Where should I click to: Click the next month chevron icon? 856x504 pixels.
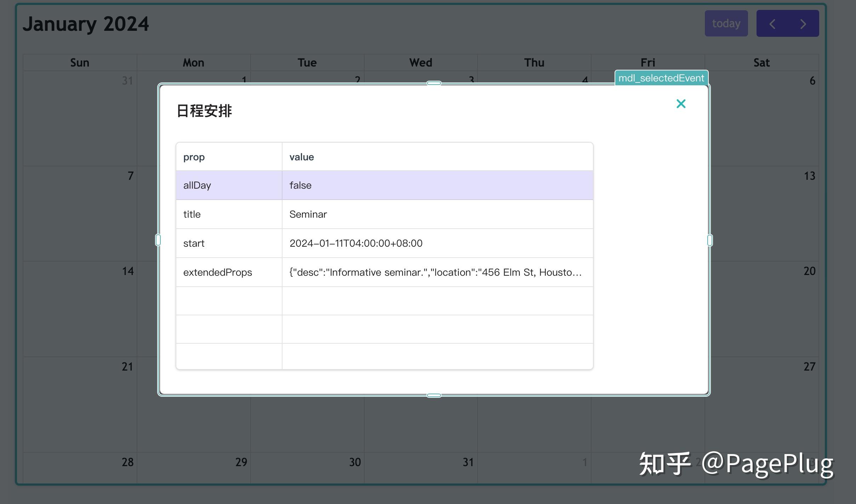tap(803, 24)
